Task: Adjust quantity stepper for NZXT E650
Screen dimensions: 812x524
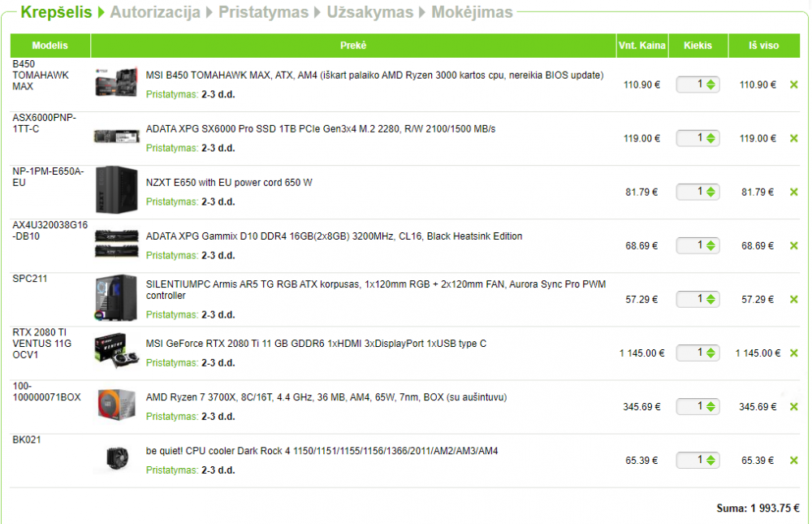Action: [710, 192]
